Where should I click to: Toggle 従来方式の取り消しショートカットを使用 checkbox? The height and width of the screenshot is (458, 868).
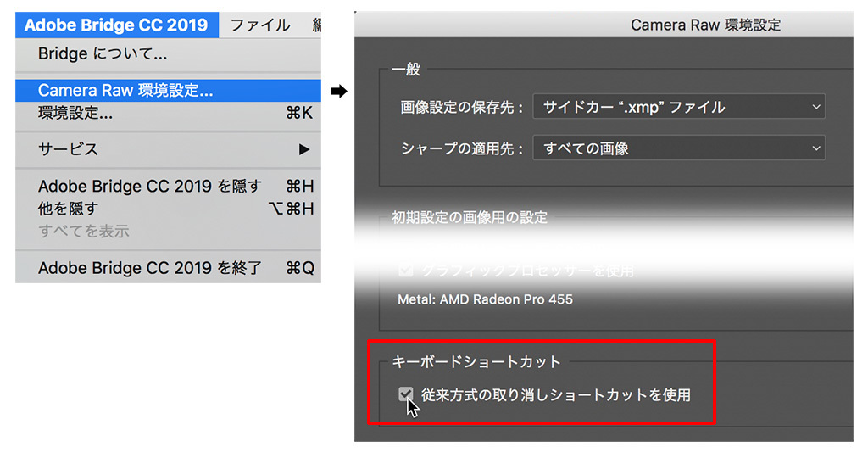pos(406,394)
